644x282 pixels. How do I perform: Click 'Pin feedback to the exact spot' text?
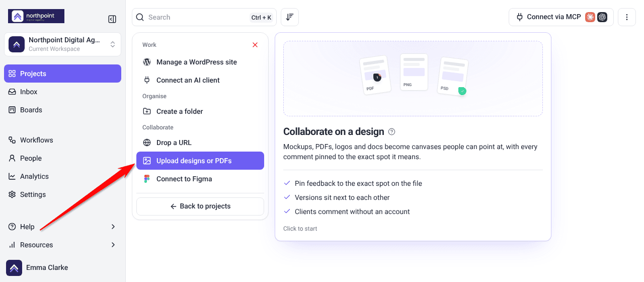tap(358, 183)
